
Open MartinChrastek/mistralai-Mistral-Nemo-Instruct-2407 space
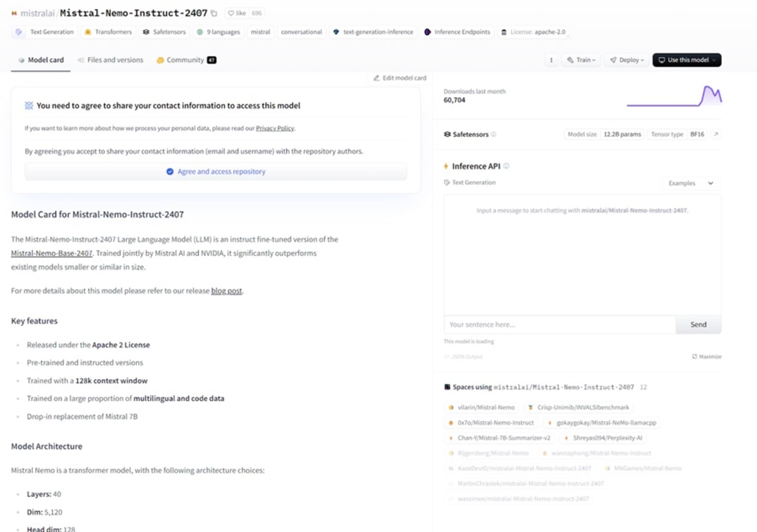coord(526,483)
